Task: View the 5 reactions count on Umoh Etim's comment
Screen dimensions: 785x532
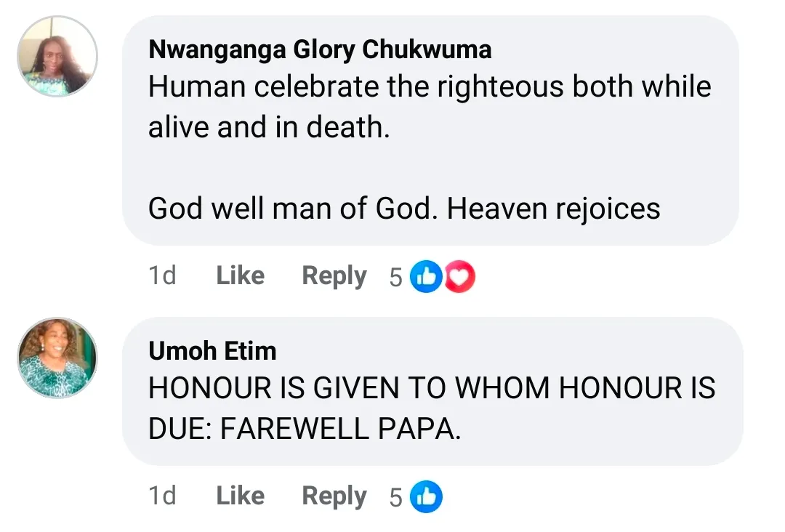Action: pyautogui.click(x=396, y=498)
